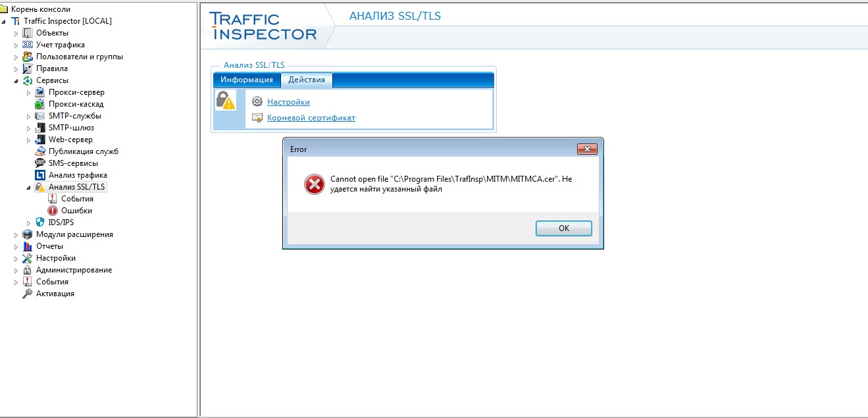
Task: Open the Корневой сертификат link
Action: pos(311,118)
